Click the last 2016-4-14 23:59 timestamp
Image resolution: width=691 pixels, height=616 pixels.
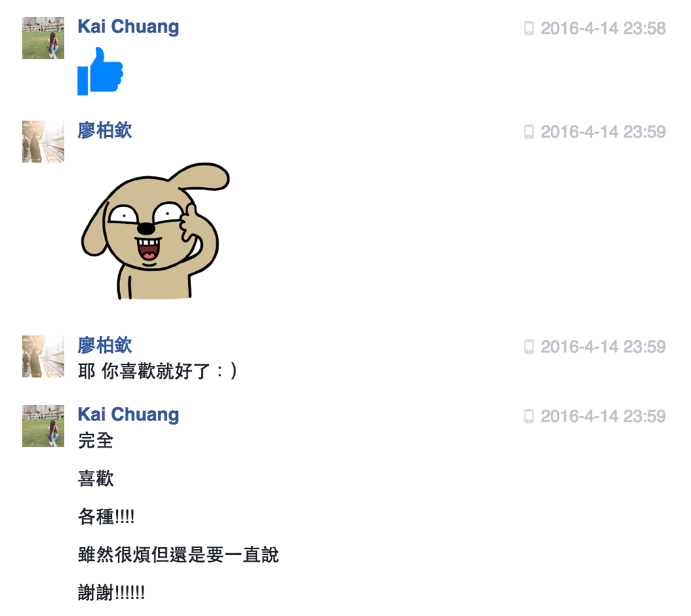[x=603, y=416]
